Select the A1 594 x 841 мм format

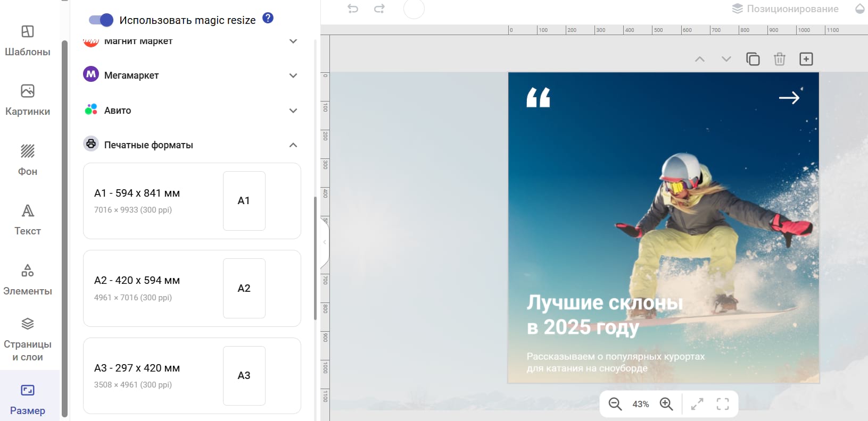point(192,201)
